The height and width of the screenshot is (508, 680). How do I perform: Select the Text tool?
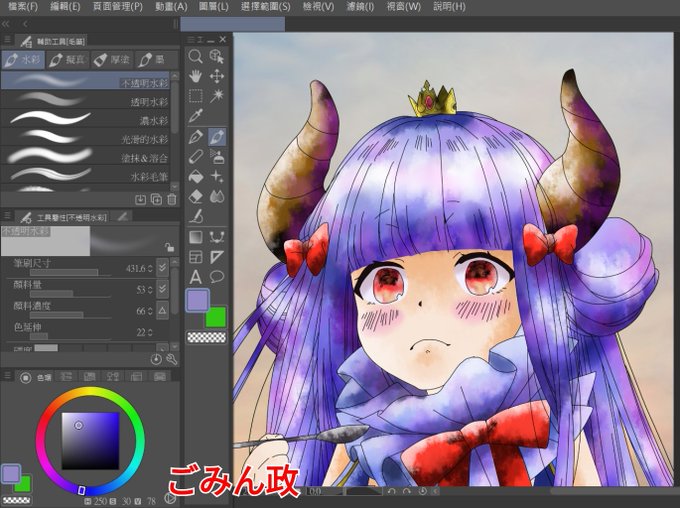[x=195, y=277]
